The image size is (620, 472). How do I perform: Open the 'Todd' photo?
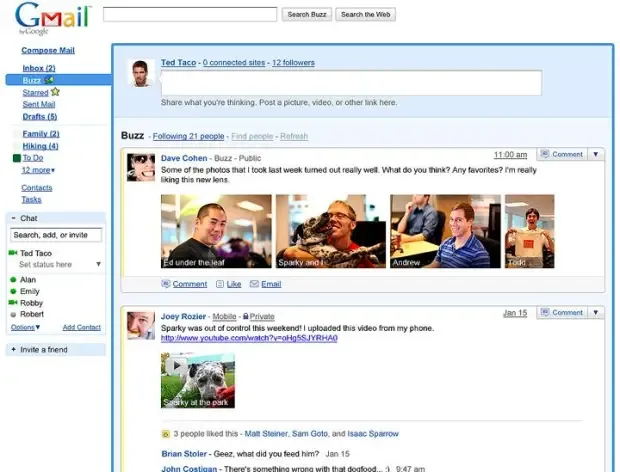pyautogui.click(x=529, y=231)
